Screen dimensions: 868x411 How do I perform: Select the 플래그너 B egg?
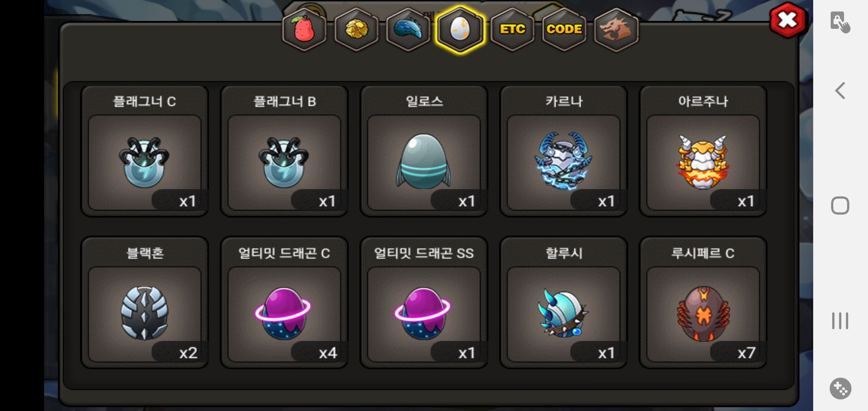coord(284,151)
